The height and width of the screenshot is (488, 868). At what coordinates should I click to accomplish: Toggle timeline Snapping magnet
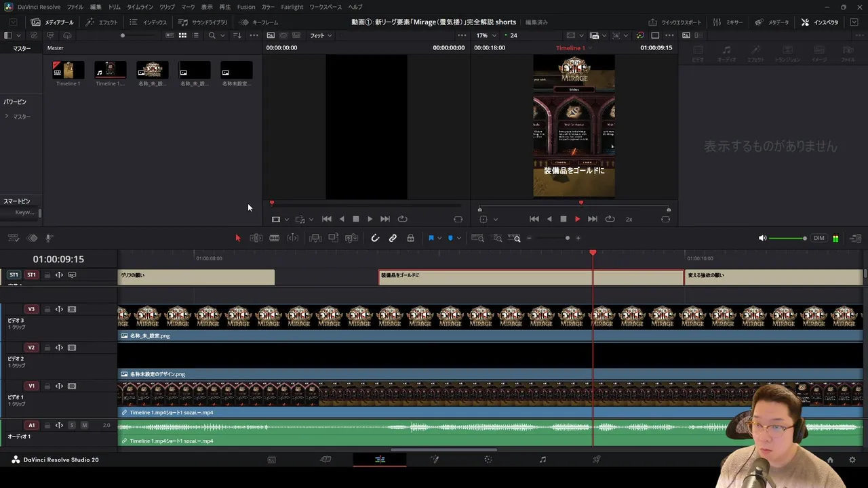[375, 238]
